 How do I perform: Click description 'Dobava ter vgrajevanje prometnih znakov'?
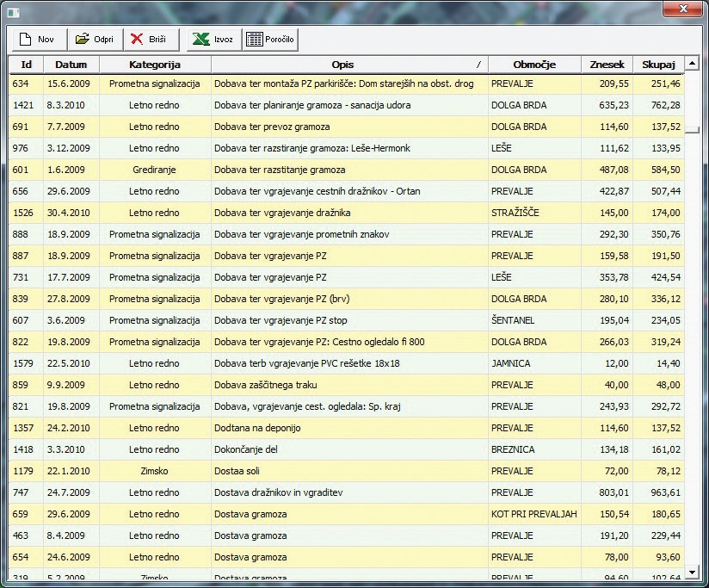(x=302, y=234)
